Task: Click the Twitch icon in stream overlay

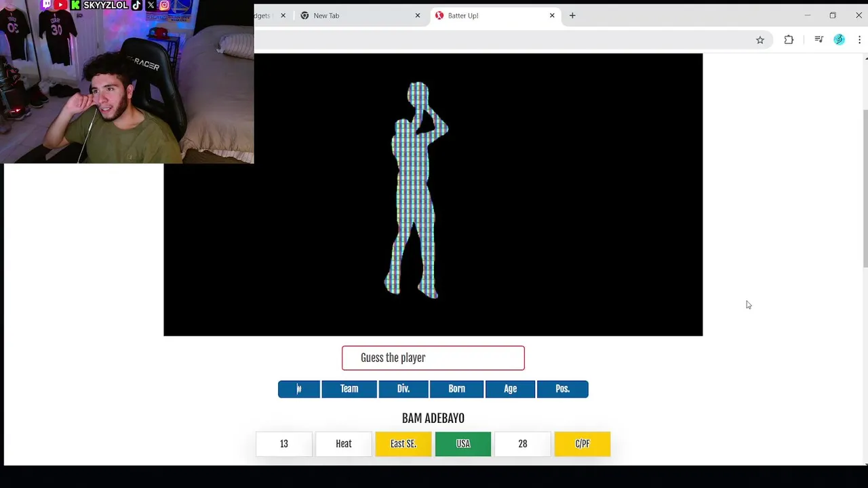Action: pos(46,5)
